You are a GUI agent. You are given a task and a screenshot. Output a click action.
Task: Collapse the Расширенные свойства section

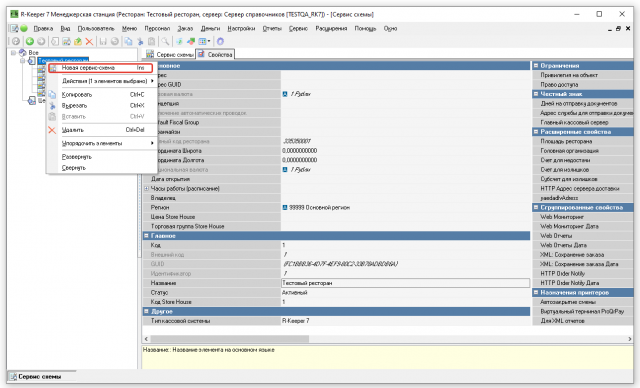pyautogui.click(x=536, y=132)
